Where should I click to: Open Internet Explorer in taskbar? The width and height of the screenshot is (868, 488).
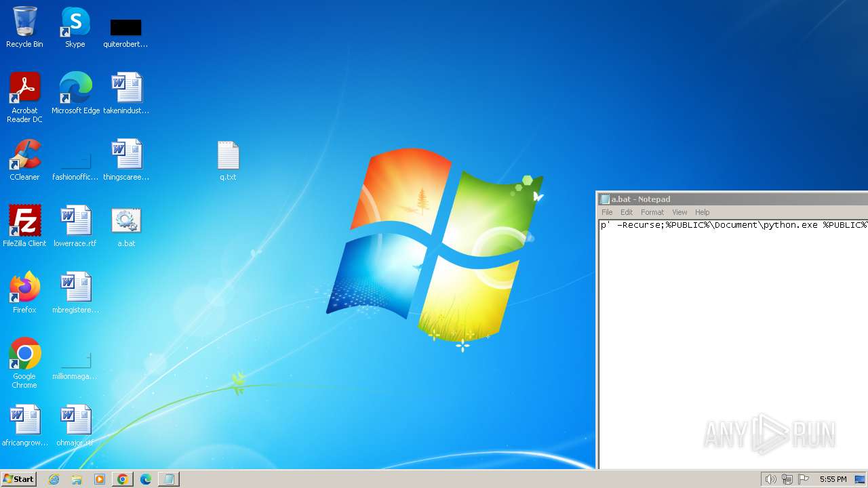(x=54, y=479)
